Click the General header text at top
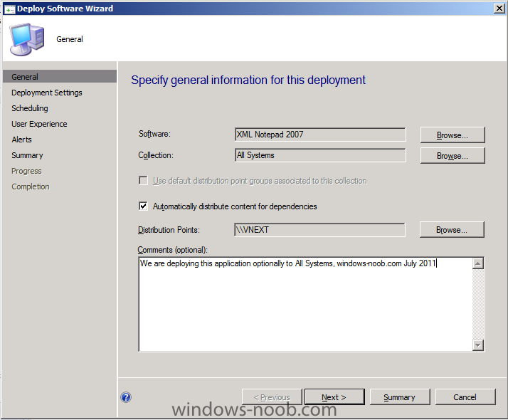The image size is (508, 420). [x=70, y=39]
